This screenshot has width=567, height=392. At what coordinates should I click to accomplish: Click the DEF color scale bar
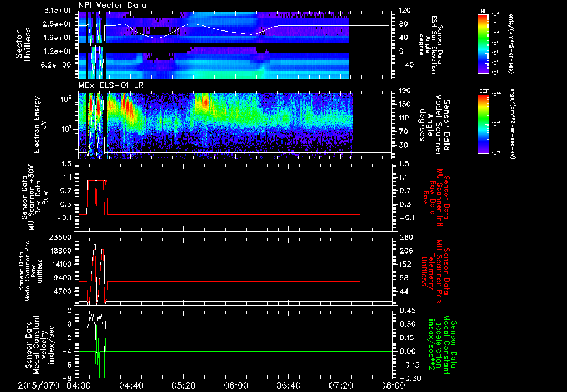[x=483, y=124]
